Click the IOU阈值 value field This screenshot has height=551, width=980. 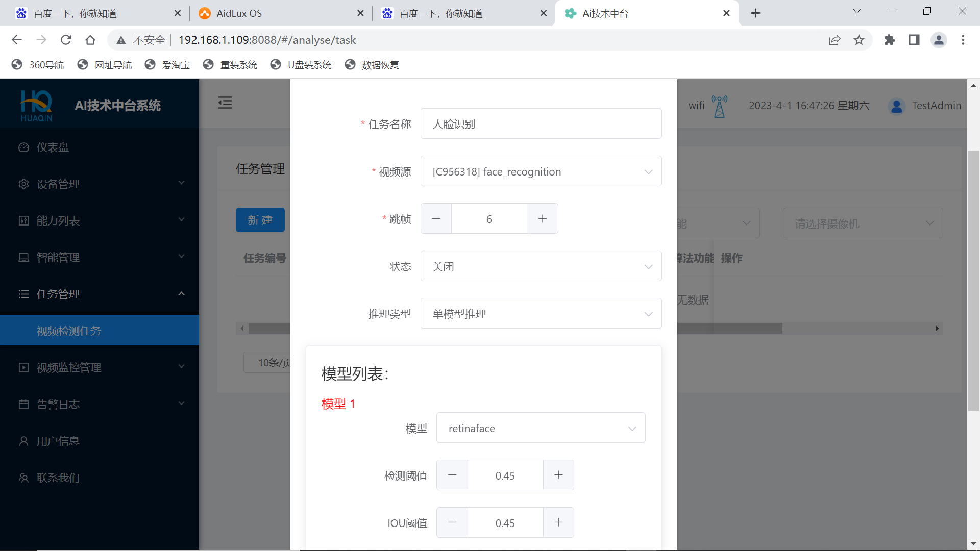point(505,523)
